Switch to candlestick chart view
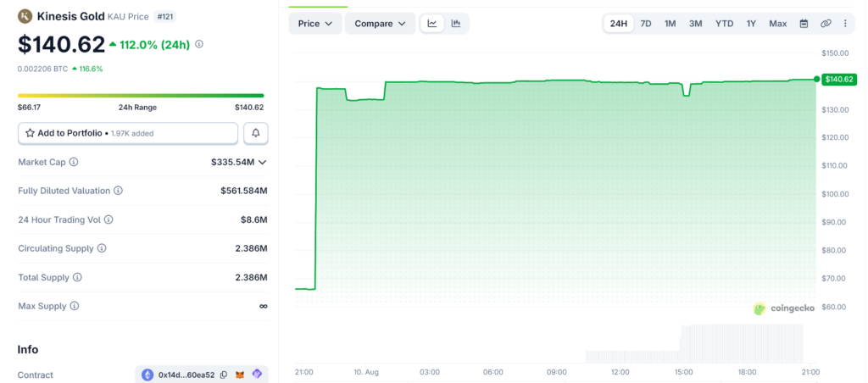868x383 pixels. [455, 23]
